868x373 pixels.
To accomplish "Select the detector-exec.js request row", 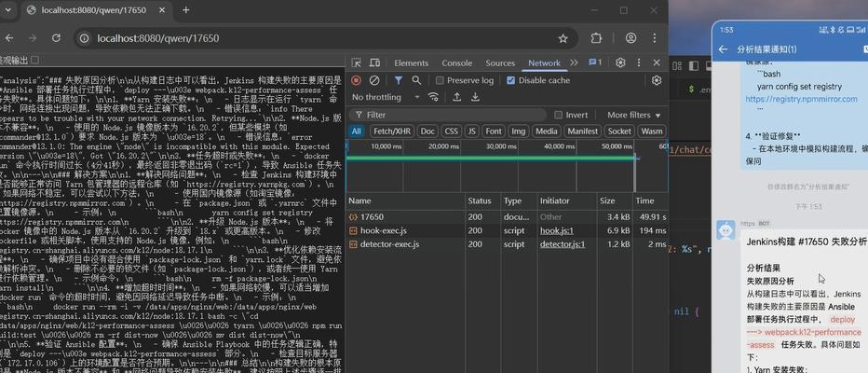I will point(507,244).
